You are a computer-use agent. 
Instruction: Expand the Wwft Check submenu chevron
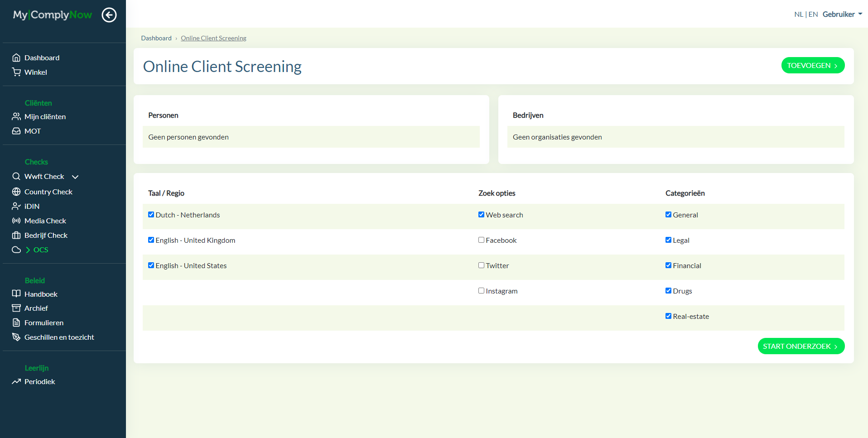(x=75, y=177)
